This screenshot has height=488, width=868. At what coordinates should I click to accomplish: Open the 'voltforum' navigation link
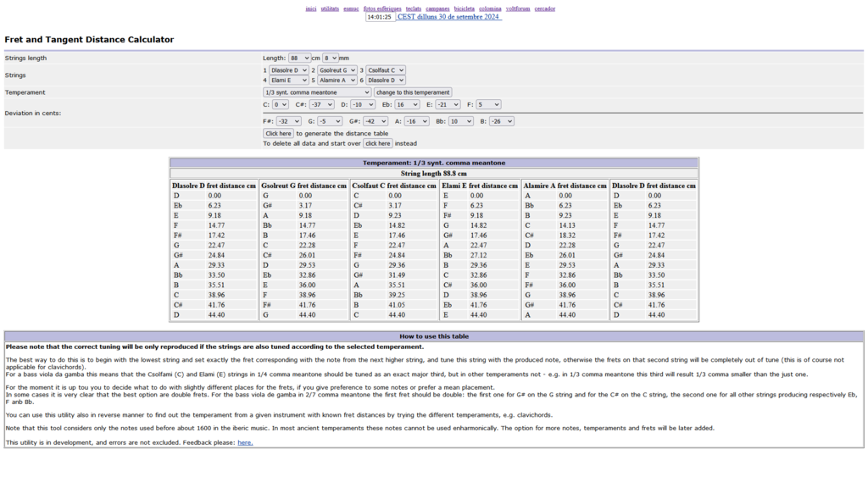tap(518, 8)
